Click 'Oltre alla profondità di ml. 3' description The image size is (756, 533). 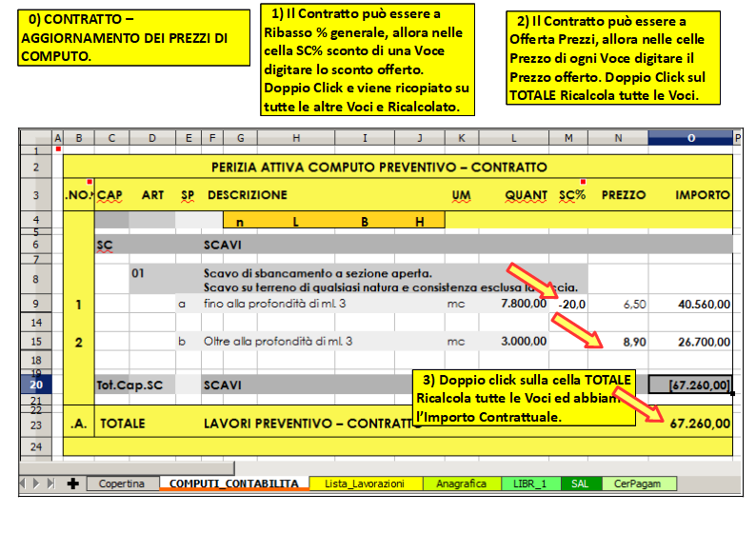[278, 341]
